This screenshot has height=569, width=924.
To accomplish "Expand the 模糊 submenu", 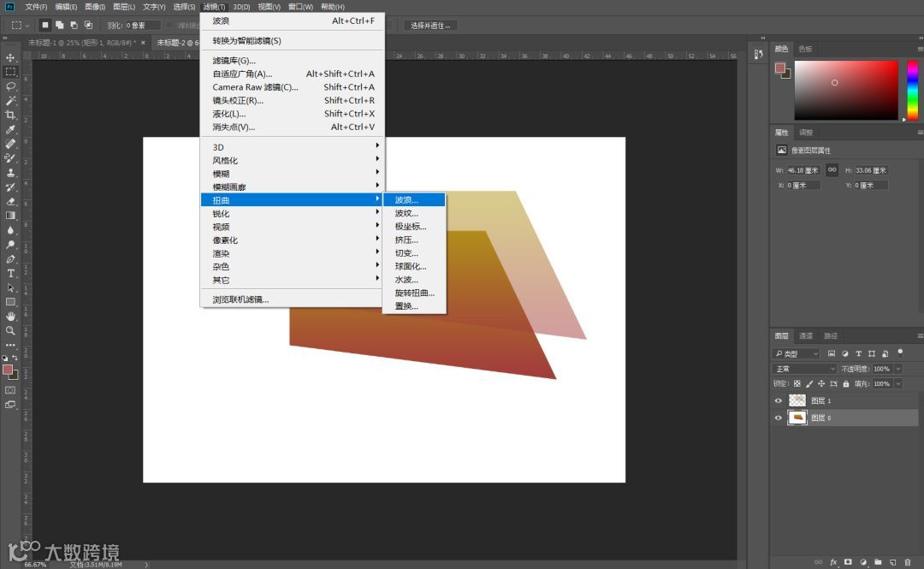I will click(x=293, y=174).
